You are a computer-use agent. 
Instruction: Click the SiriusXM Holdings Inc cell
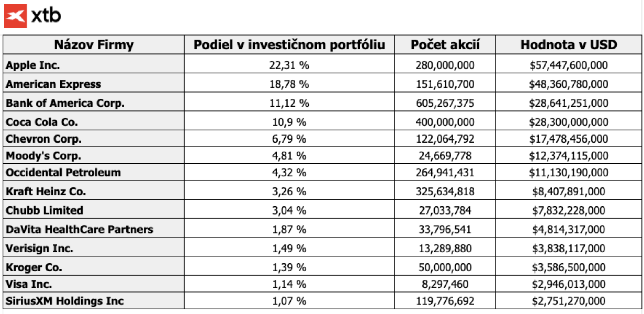65,301
